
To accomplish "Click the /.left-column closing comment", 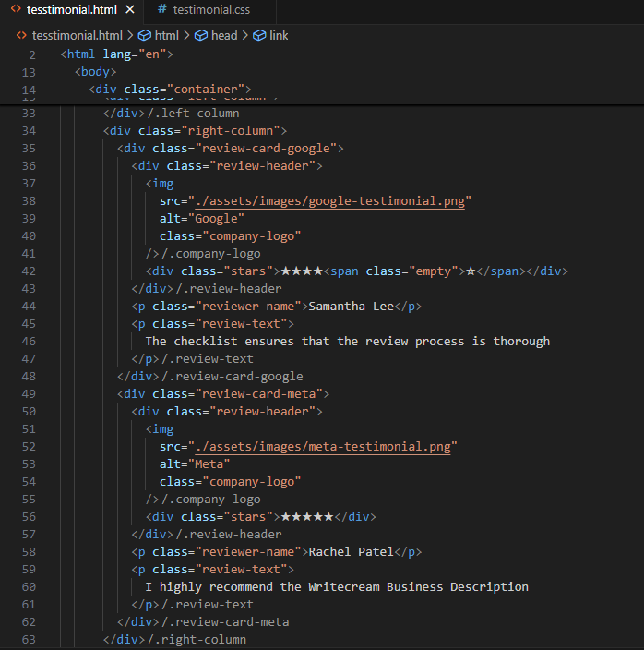I will [x=194, y=114].
